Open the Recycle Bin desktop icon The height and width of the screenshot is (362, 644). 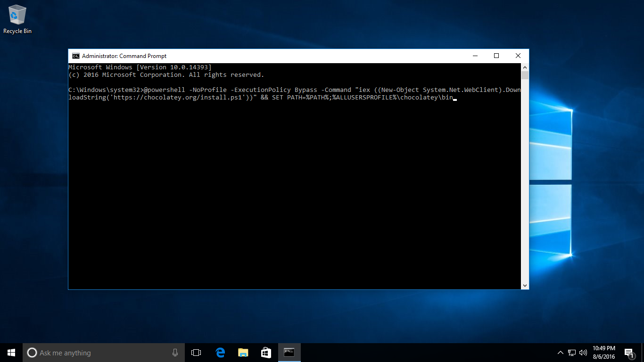17,19
